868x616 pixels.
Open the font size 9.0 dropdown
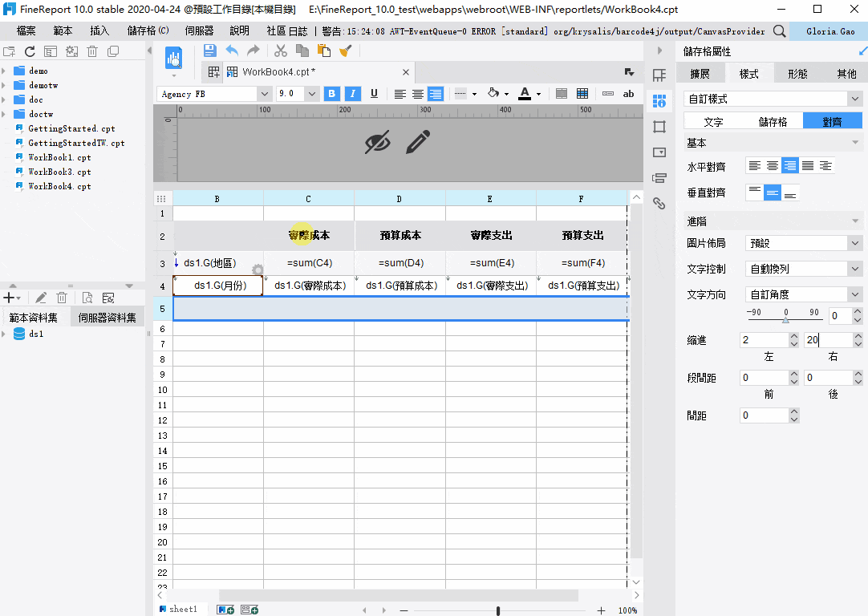pos(312,94)
